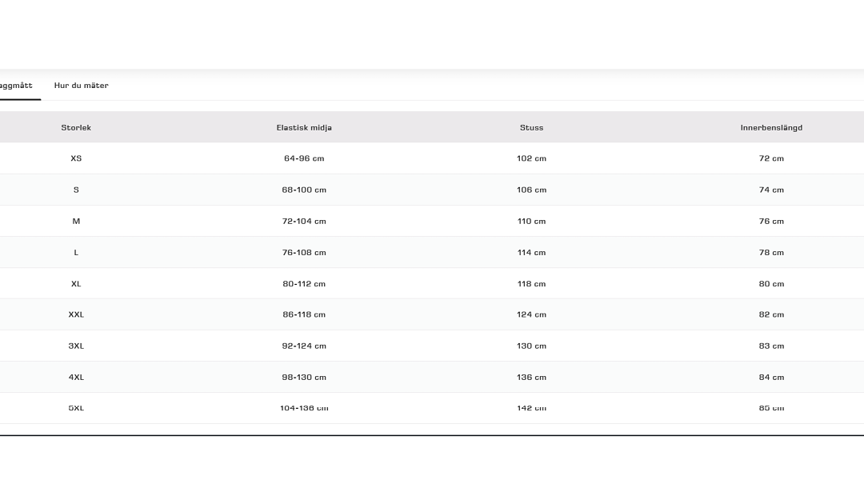
Task: Select the XS size label
Action: tap(76, 158)
